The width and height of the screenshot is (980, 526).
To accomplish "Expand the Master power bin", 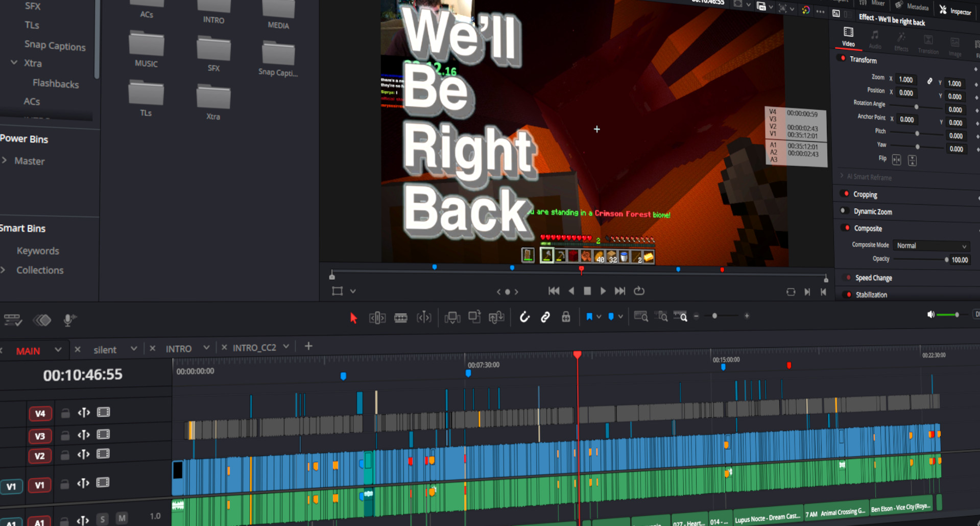I will point(4,160).
